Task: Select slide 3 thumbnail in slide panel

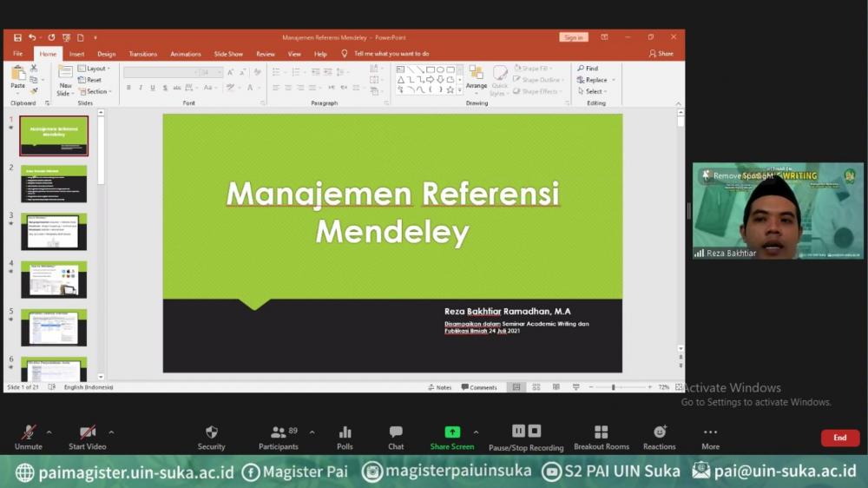Action: (x=54, y=231)
